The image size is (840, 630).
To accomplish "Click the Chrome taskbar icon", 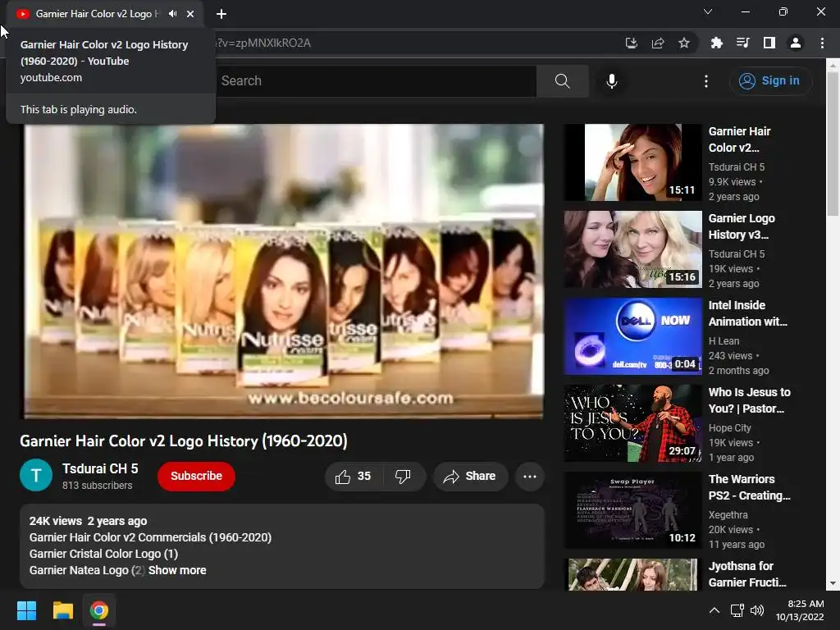I will (98, 610).
